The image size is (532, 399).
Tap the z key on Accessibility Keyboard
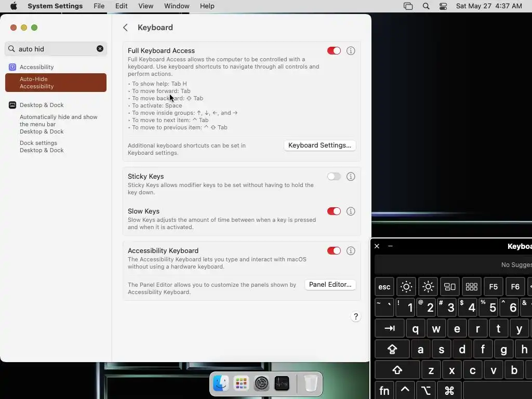point(431,370)
